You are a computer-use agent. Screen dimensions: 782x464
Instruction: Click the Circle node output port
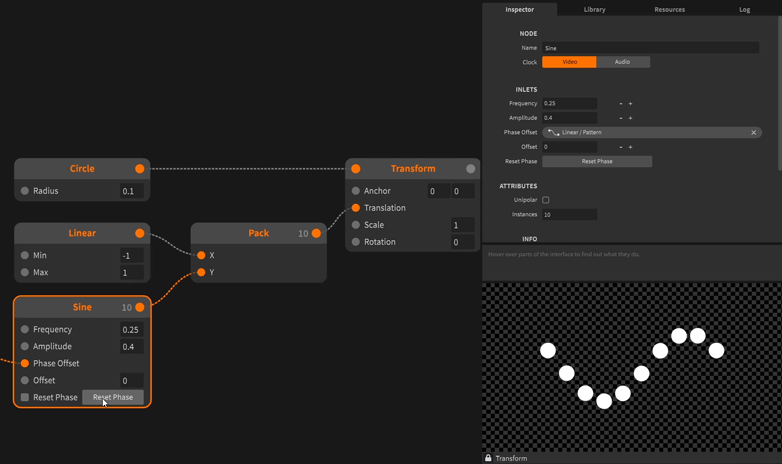140,169
